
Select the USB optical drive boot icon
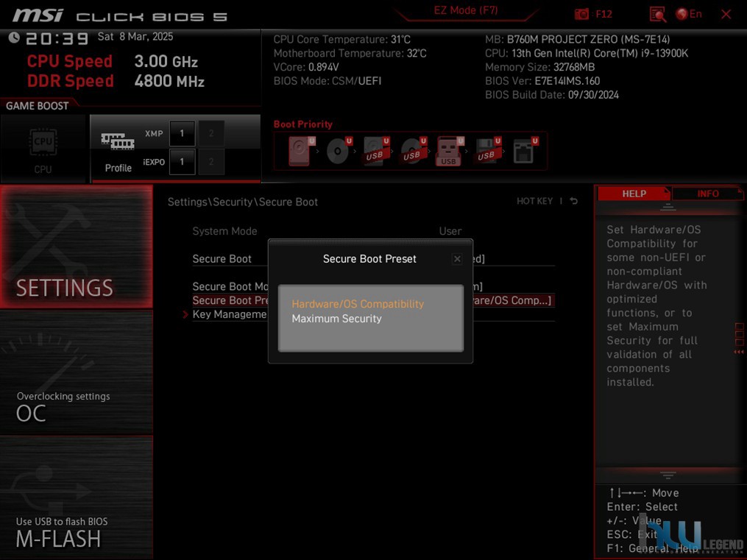coord(413,151)
